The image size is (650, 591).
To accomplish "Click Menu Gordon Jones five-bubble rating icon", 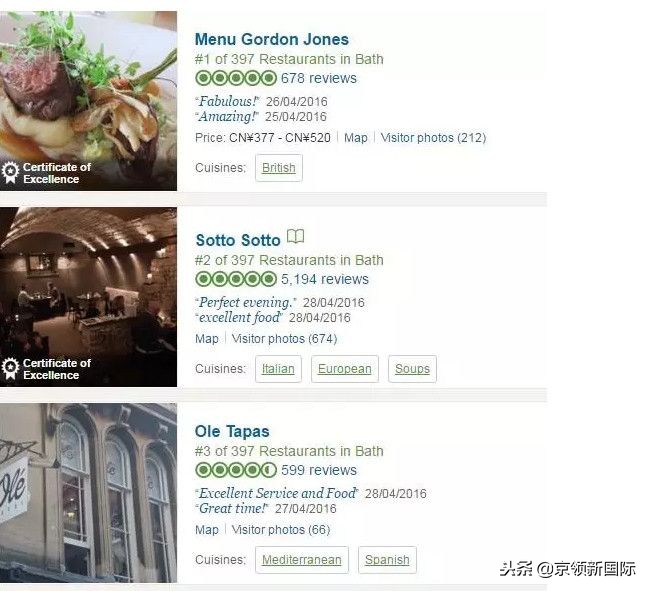I will pos(236,78).
